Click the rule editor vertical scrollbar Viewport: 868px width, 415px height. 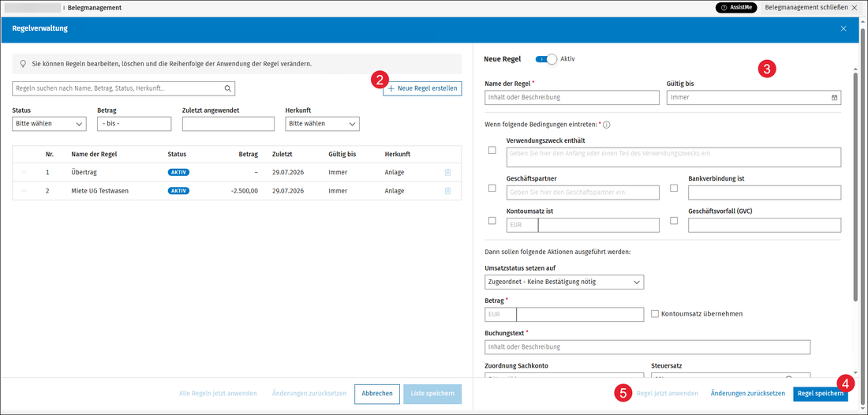[x=856, y=188]
